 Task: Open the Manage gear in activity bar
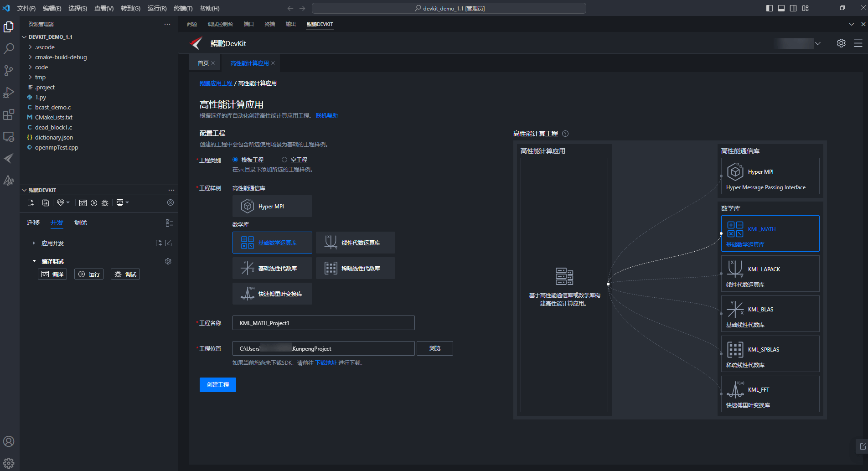(x=9, y=463)
